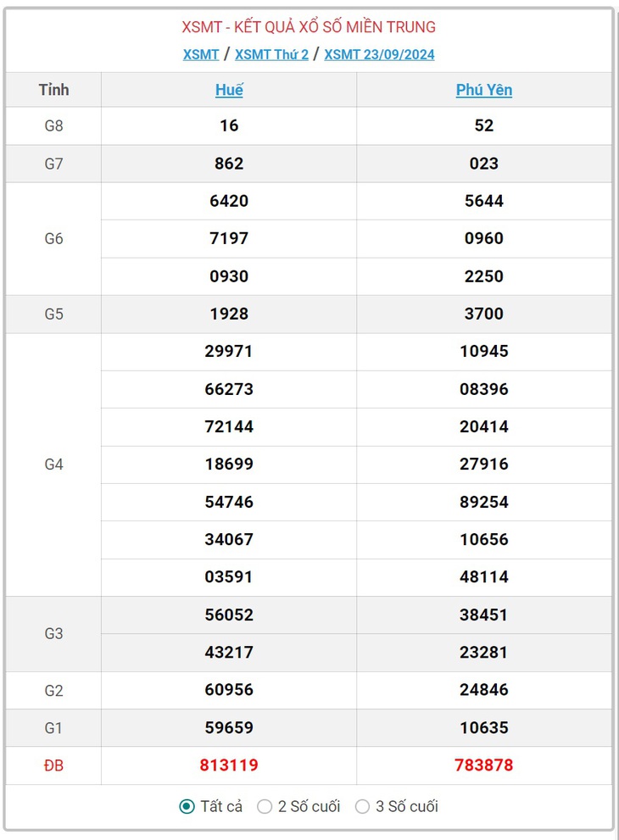Click Phú Yên special prize number 783878
Screen dimensions: 619x840
[x=484, y=765]
